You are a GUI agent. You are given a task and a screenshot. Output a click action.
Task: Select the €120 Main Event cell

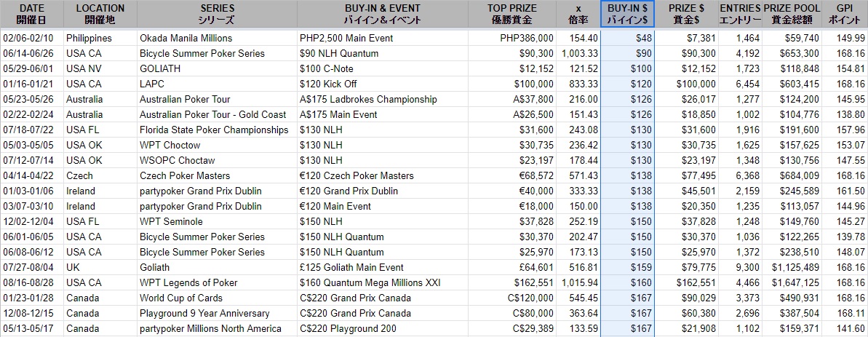pyautogui.click(x=383, y=207)
